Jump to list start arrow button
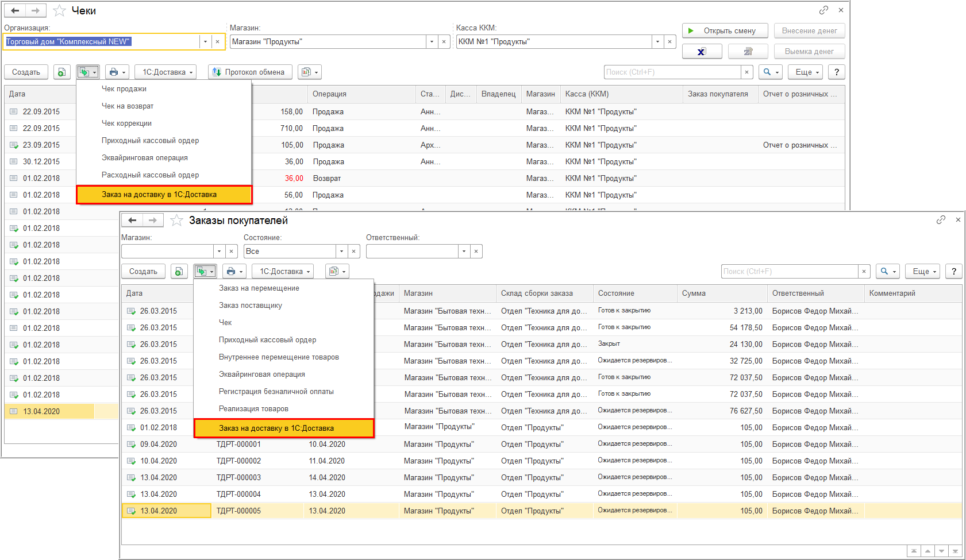 click(x=914, y=551)
